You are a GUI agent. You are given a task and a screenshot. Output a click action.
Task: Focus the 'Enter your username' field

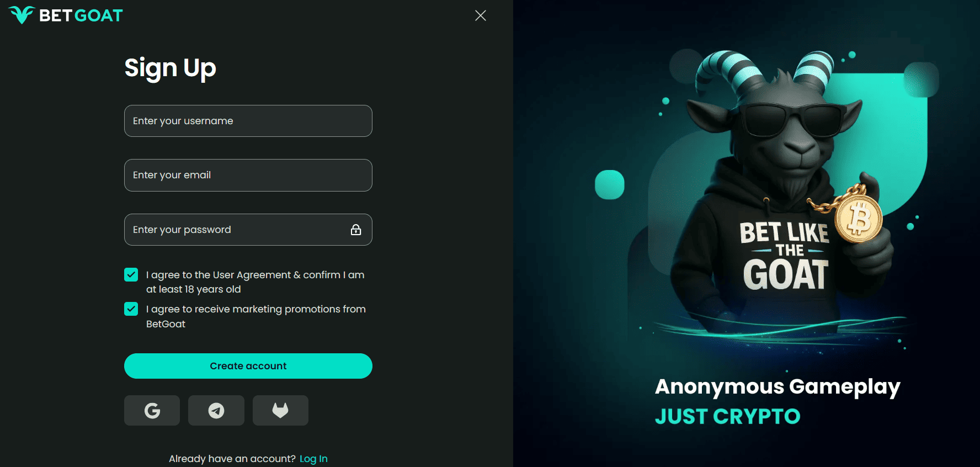248,121
